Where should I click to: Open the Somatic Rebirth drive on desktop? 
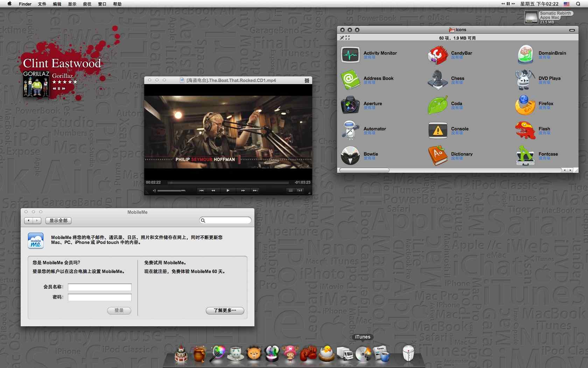tap(531, 17)
